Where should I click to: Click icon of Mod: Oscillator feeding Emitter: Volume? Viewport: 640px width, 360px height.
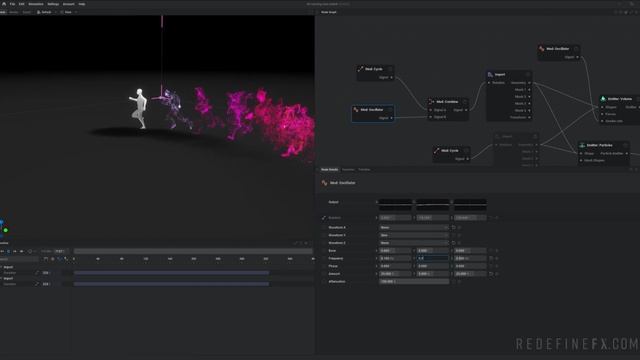542,49
